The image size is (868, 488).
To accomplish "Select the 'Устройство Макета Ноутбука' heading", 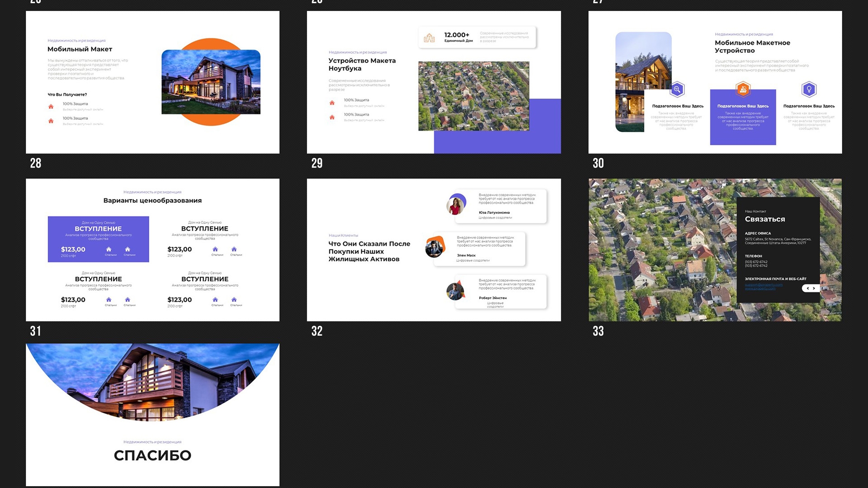I will point(362,64).
